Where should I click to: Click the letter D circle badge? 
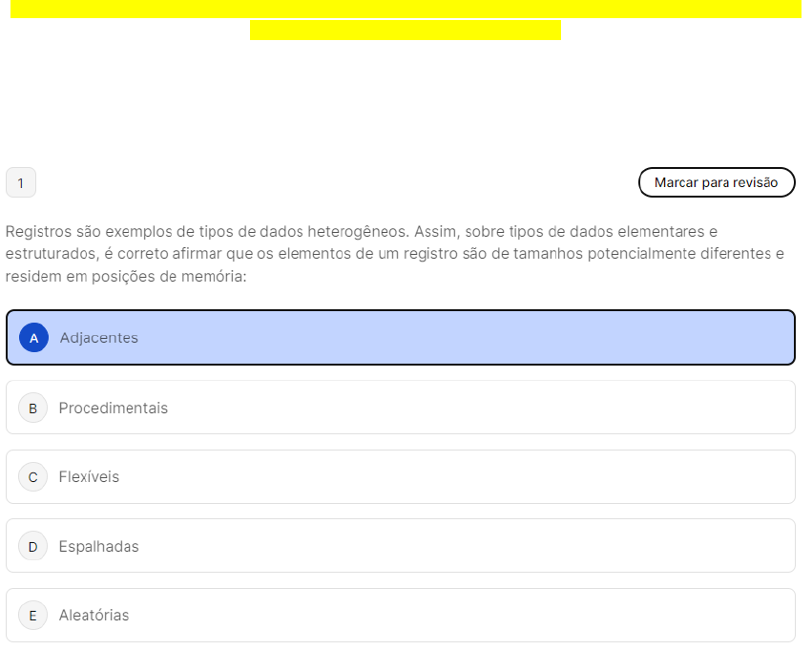(32, 547)
